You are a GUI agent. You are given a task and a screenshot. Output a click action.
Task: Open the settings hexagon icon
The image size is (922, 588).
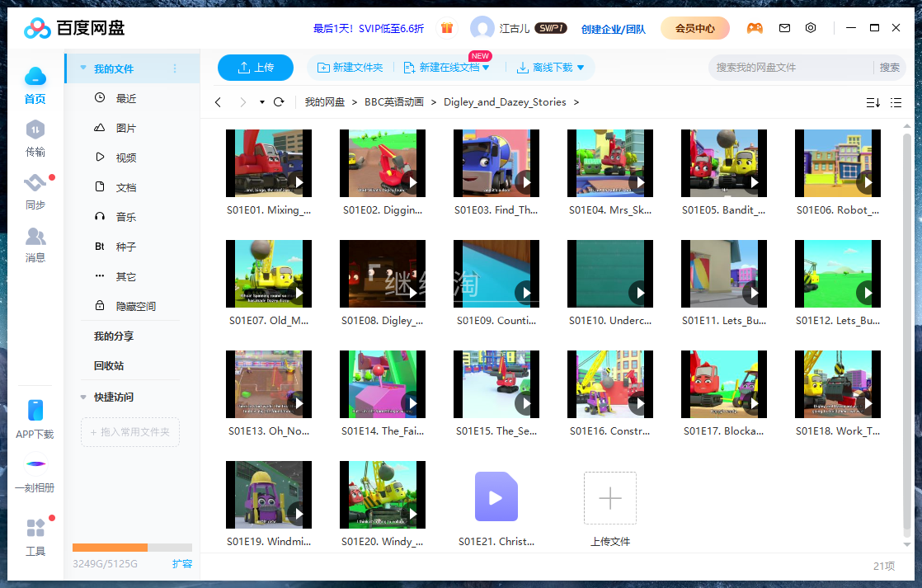pyautogui.click(x=811, y=28)
